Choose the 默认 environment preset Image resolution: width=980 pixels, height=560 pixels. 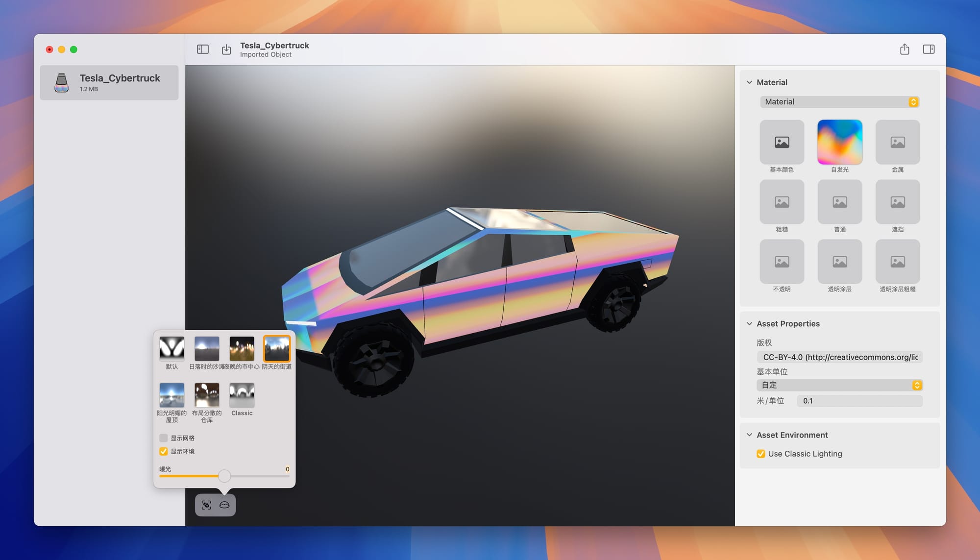pyautogui.click(x=171, y=348)
